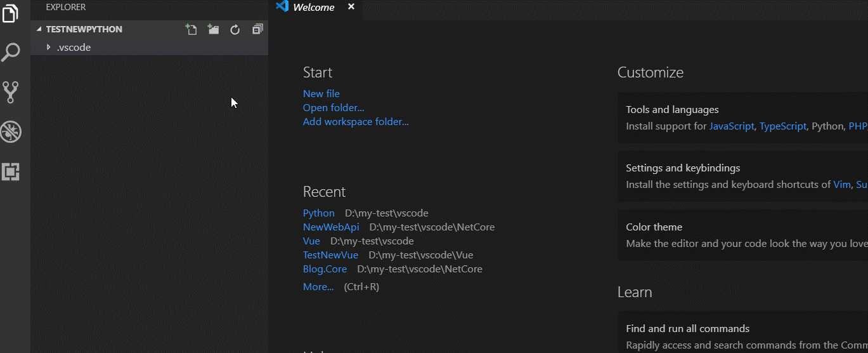Image resolution: width=868 pixels, height=353 pixels.
Task: Click Add workspace folder... link
Action: [356, 121]
